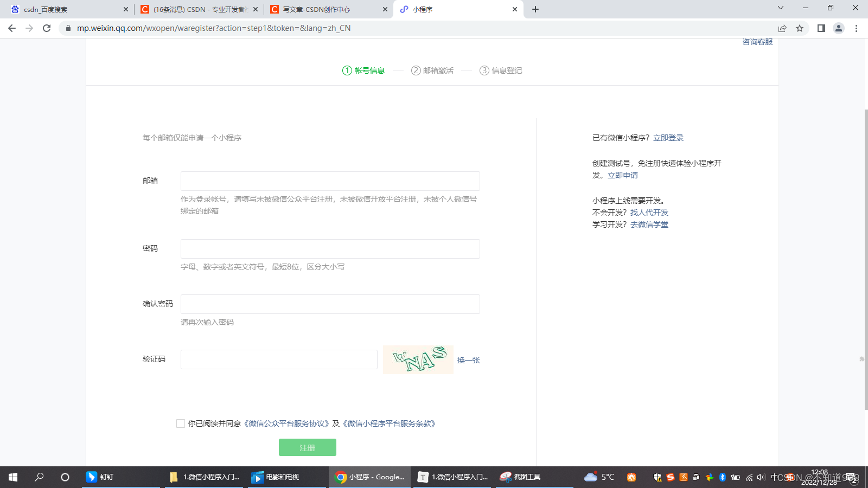Screen dimensions: 868x488
Task: Open Windows Security tray icon
Action: (x=658, y=477)
